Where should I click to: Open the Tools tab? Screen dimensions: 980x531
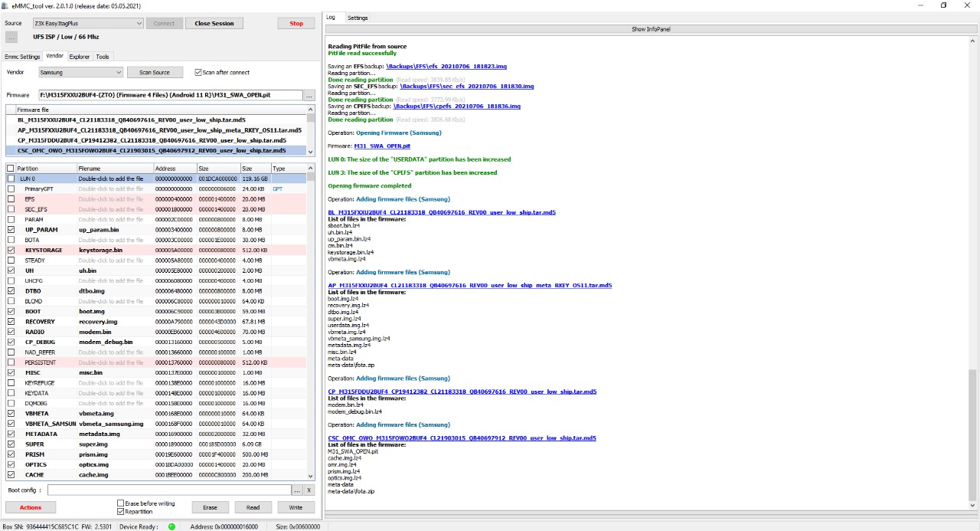click(103, 57)
